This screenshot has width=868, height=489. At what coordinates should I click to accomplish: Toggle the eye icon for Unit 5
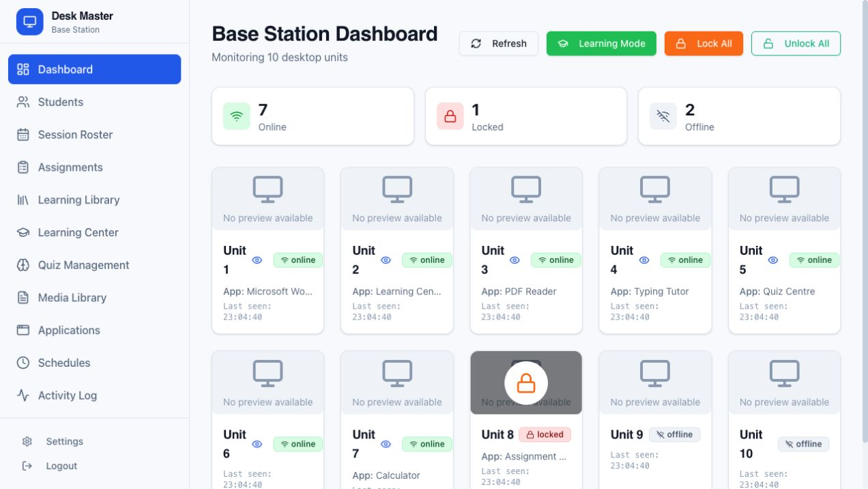pos(773,260)
